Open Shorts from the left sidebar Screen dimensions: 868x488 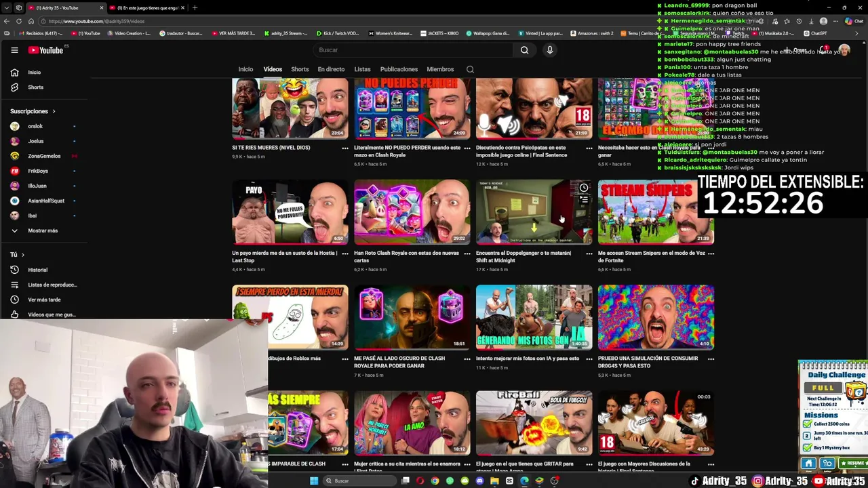pyautogui.click(x=35, y=87)
